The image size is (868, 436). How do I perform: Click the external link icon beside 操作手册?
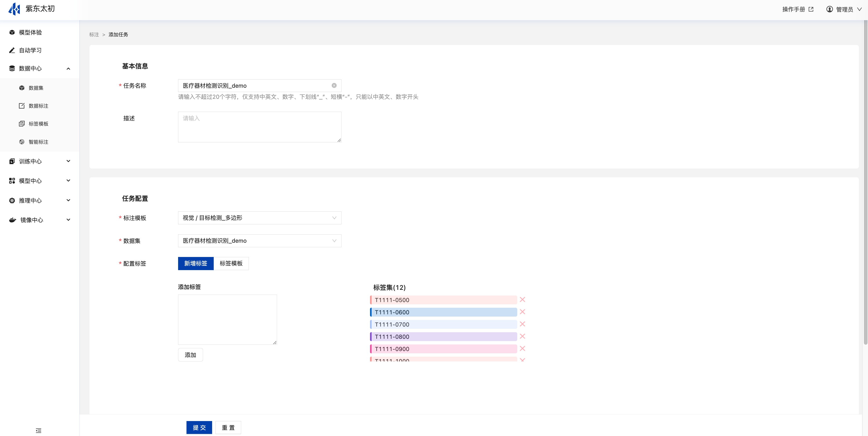[x=811, y=9]
